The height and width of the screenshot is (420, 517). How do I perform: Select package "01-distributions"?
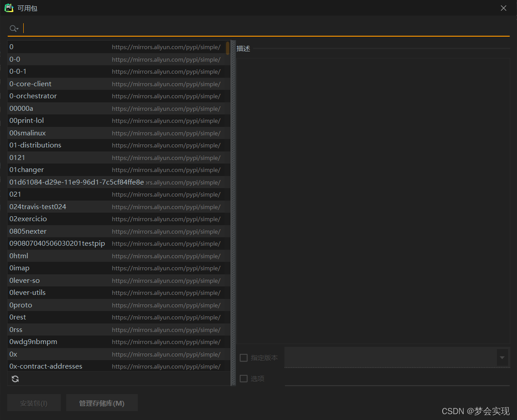(x=119, y=145)
